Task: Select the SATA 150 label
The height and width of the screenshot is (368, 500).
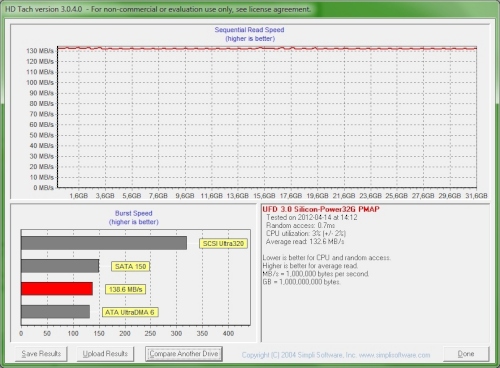Action: pyautogui.click(x=130, y=266)
